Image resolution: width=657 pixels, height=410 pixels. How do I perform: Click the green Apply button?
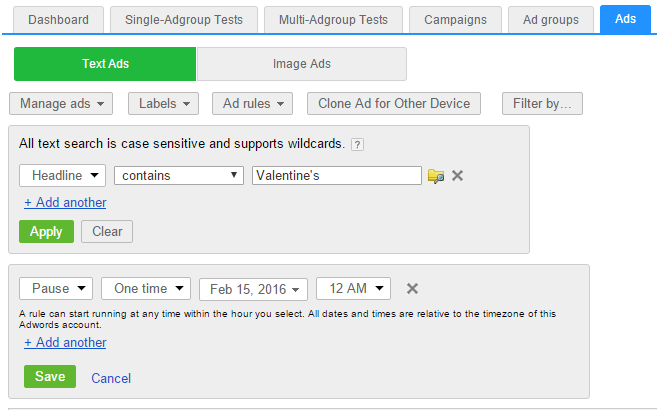[46, 231]
